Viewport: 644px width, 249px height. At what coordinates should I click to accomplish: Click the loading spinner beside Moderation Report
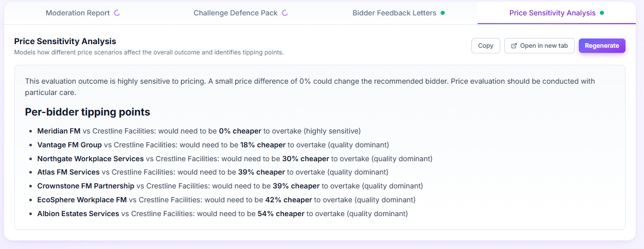(117, 13)
